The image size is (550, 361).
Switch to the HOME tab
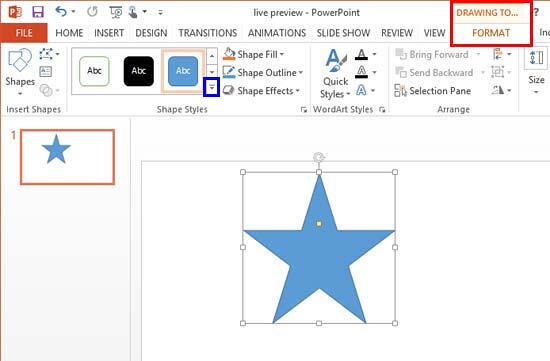tap(69, 33)
